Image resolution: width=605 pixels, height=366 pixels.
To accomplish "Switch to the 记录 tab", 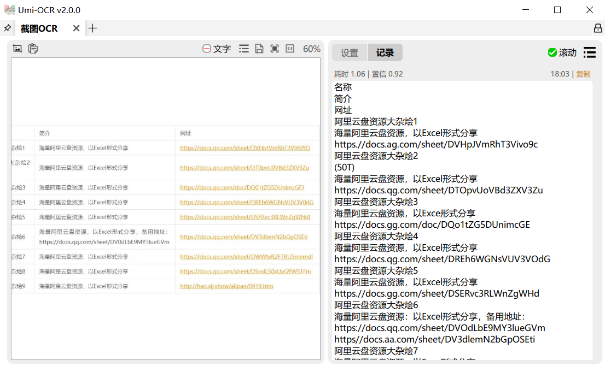I will (385, 52).
